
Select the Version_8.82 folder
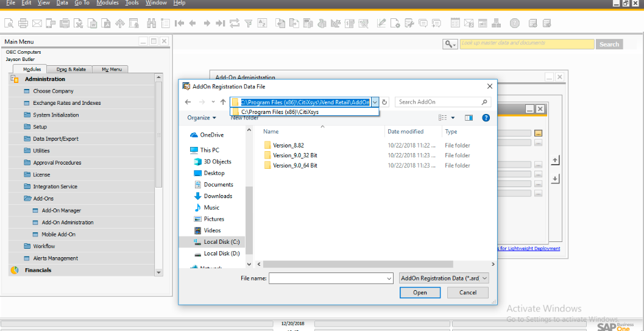288,145
